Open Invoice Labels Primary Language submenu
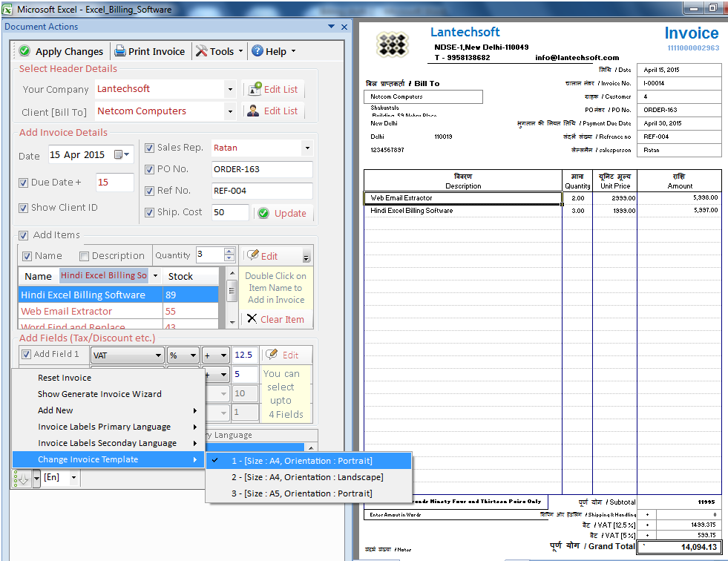Image resolution: width=728 pixels, height=561 pixels. click(108, 427)
